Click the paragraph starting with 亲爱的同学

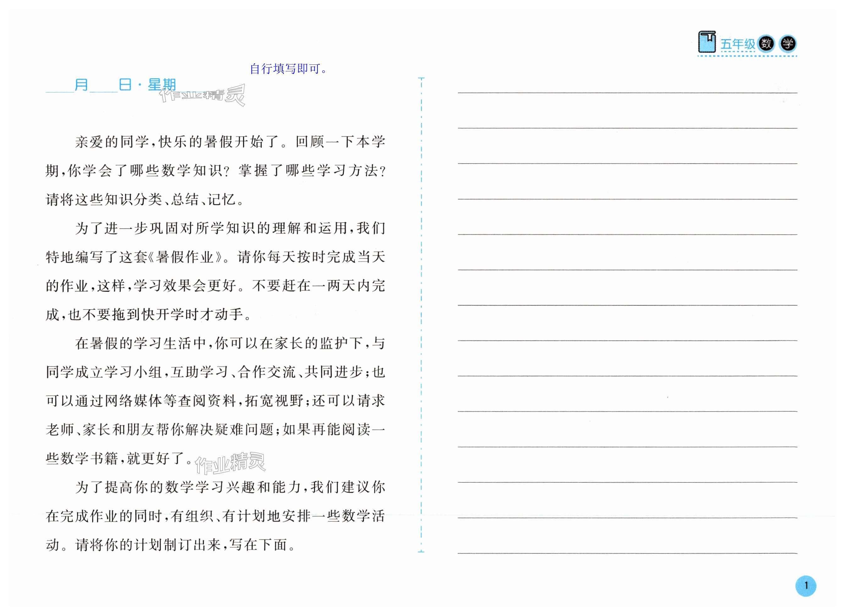(x=215, y=171)
